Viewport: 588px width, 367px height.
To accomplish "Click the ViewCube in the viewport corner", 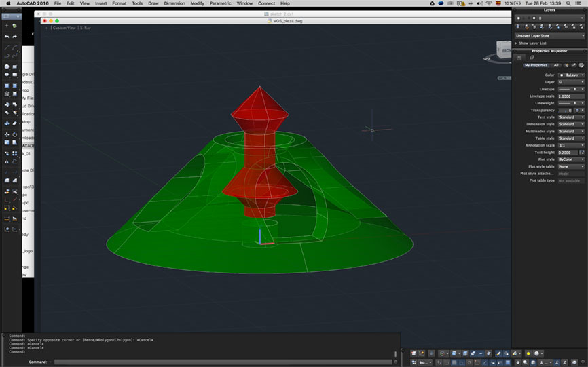I will pos(502,51).
